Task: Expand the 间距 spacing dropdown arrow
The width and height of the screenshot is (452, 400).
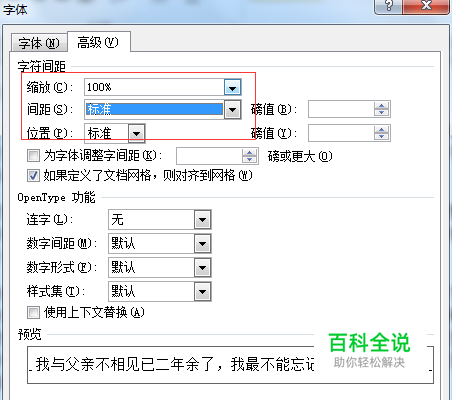Action: [x=232, y=110]
